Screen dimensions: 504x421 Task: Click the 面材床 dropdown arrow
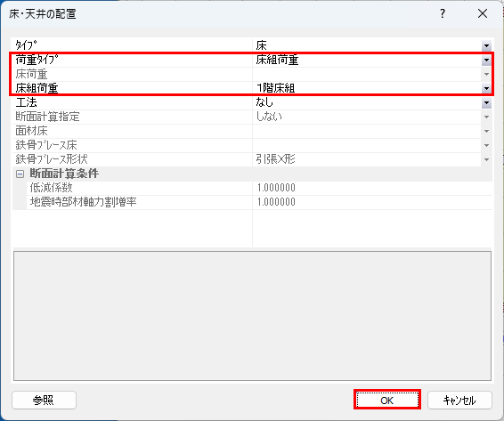click(x=486, y=131)
